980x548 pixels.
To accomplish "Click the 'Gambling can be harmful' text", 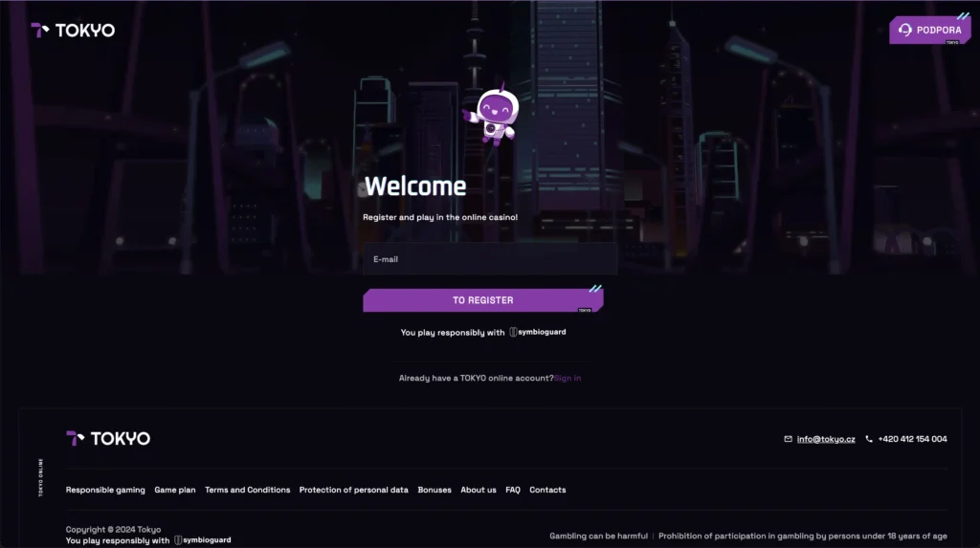I will coord(598,537).
